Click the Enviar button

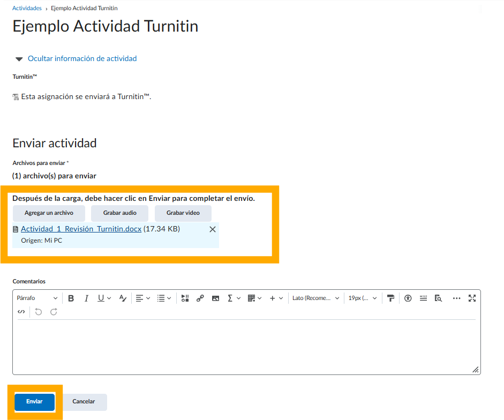click(35, 402)
